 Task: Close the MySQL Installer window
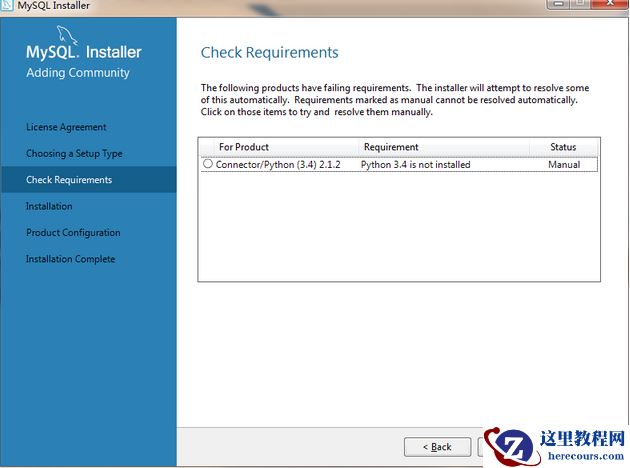coord(610,4)
